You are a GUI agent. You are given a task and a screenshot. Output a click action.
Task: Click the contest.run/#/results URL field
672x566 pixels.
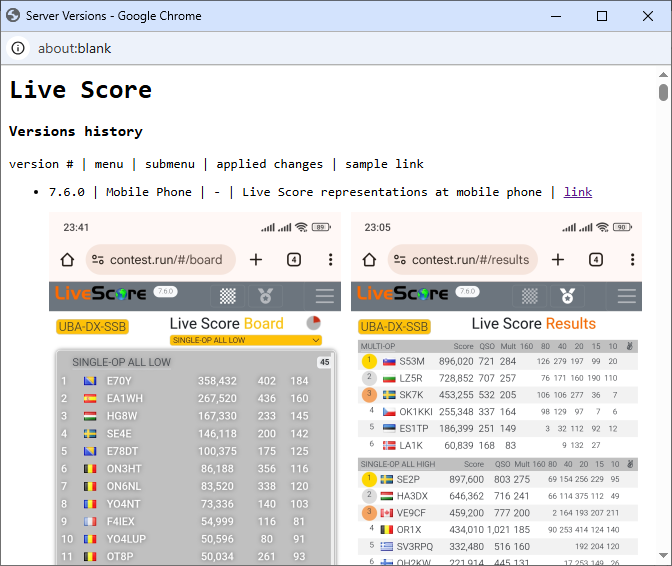tap(462, 260)
